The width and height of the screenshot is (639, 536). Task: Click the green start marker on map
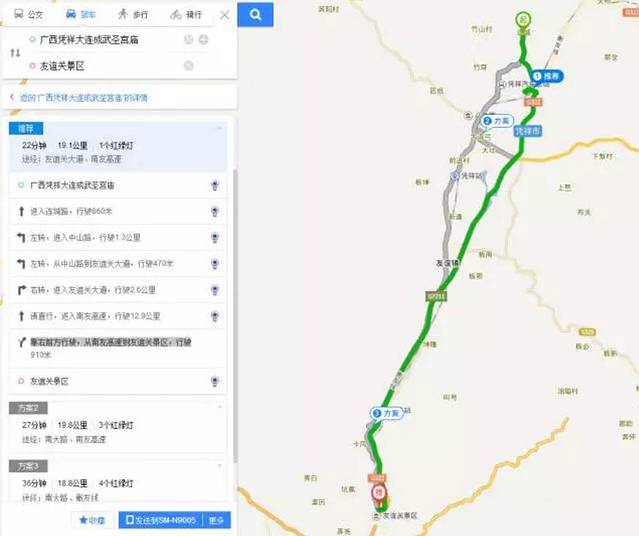[x=523, y=19]
